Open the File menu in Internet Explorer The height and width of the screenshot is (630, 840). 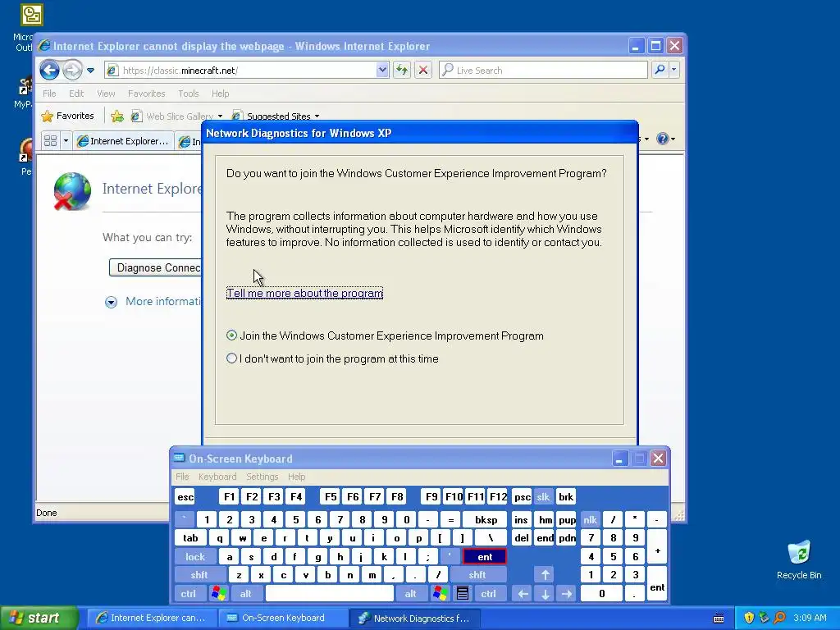click(49, 94)
